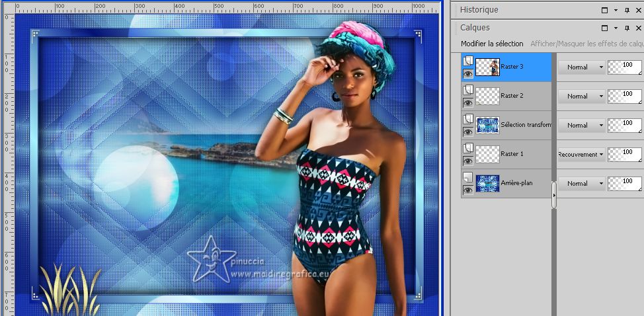Open Recouvrement blend dropdown for Raster 1
Image resolution: width=644 pixels, height=316 pixels.
(x=581, y=154)
